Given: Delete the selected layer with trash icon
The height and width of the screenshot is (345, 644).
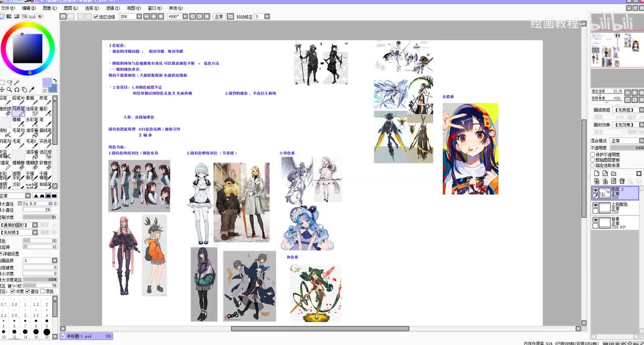Looking at the screenshot, I should 622,181.
